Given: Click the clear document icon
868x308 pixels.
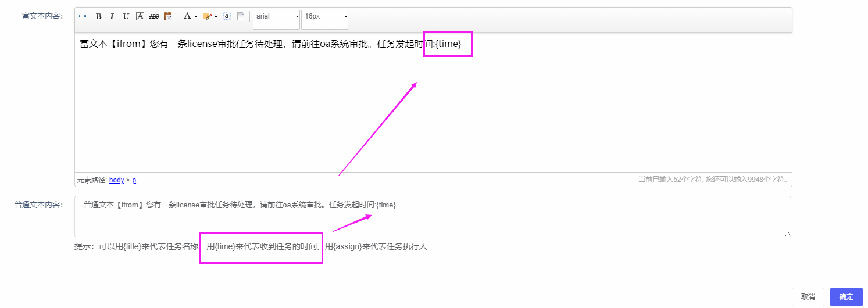Looking at the screenshot, I should pos(241,16).
